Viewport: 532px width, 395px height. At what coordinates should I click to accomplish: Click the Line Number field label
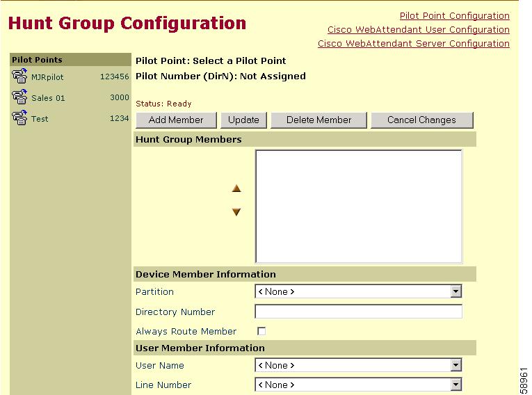point(163,385)
